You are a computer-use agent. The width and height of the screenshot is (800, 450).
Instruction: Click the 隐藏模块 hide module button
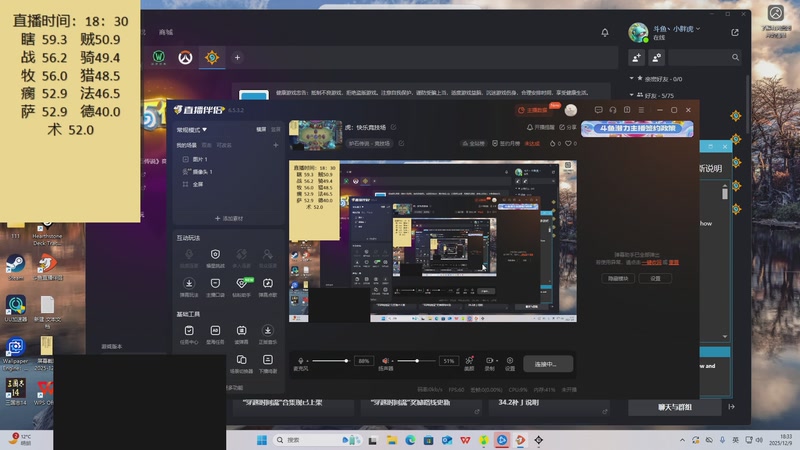point(618,279)
